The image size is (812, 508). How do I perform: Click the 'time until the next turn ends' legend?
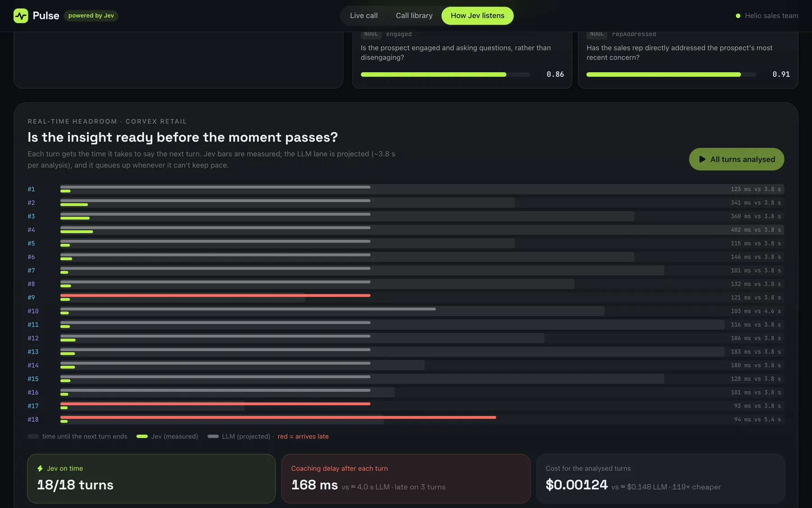point(78,436)
